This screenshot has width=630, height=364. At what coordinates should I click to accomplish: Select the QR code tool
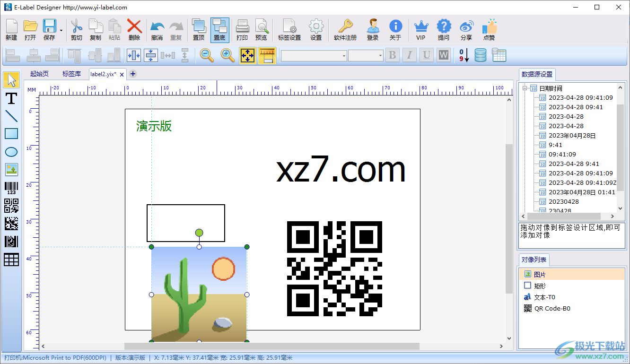(x=11, y=206)
